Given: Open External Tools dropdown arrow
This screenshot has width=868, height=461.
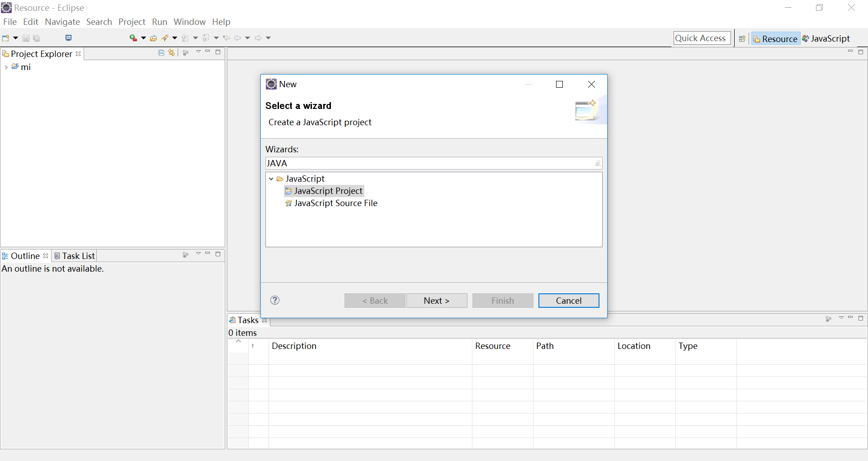Looking at the screenshot, I should click(143, 38).
